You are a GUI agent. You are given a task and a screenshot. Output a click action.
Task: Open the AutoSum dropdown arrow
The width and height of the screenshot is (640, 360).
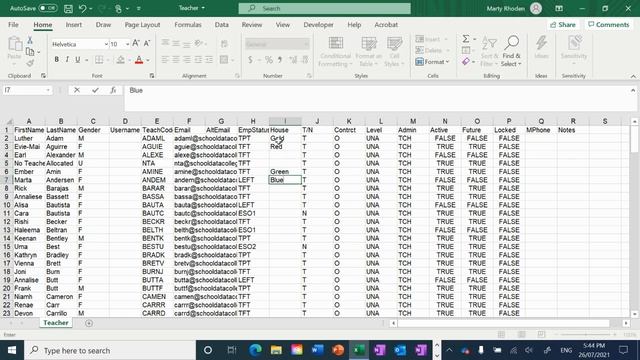pyautogui.click(x=474, y=39)
